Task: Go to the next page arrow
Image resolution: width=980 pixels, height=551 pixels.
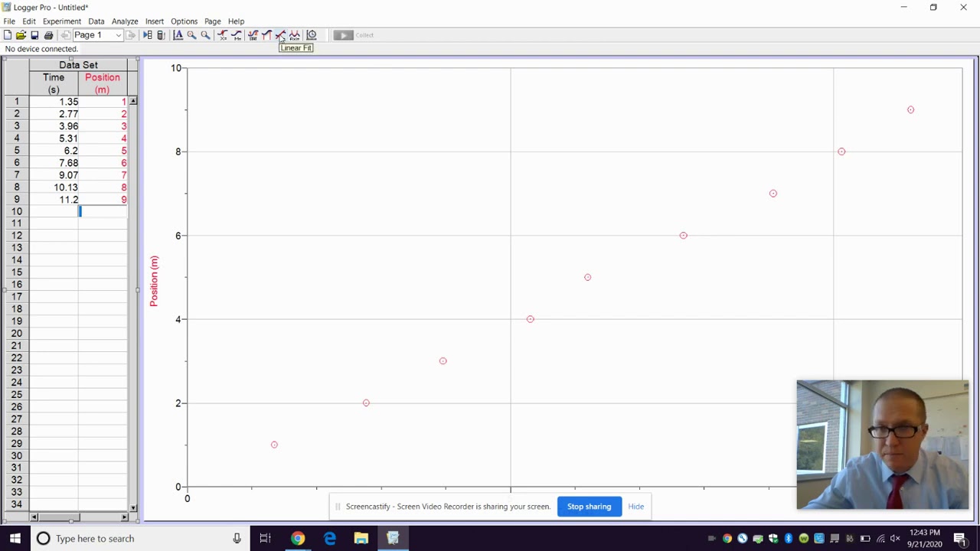Action: [x=132, y=35]
